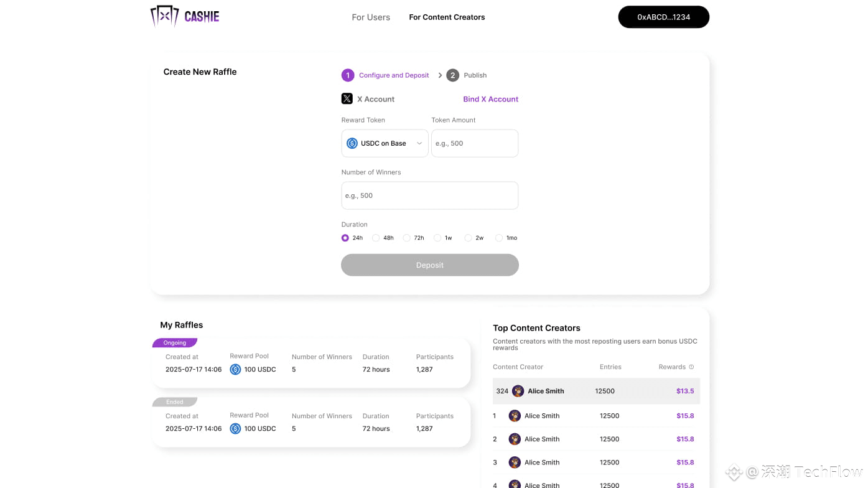This screenshot has width=868, height=488.
Task: Click the avatar in the rank 324 row
Action: (518, 392)
